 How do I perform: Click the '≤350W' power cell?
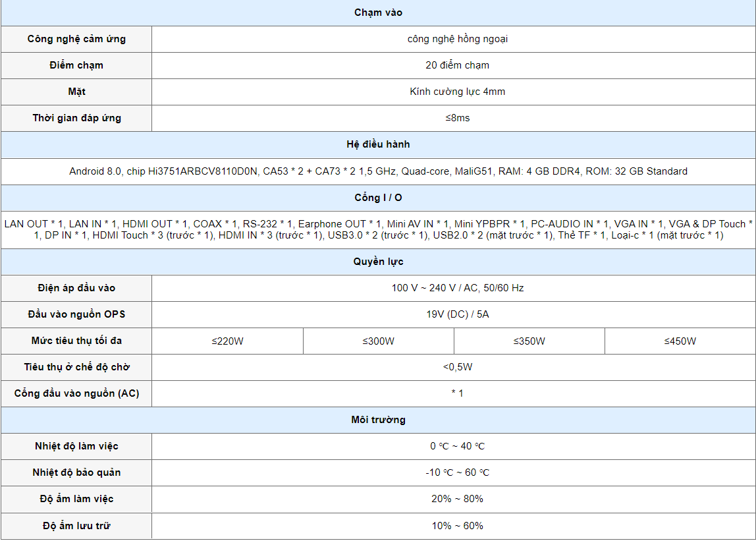[x=529, y=341]
